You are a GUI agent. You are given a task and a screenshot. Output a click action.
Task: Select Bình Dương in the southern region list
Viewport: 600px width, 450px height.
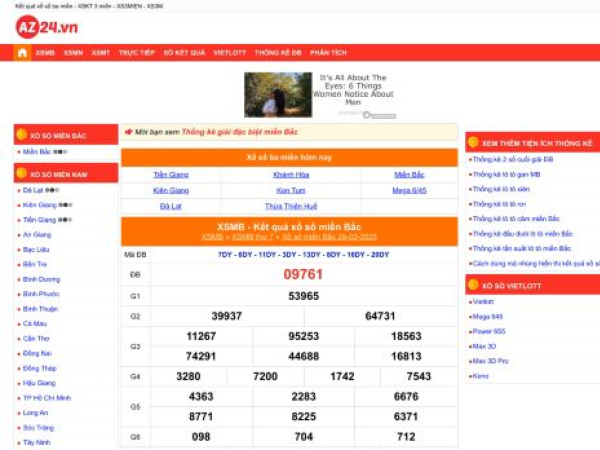coord(41,279)
